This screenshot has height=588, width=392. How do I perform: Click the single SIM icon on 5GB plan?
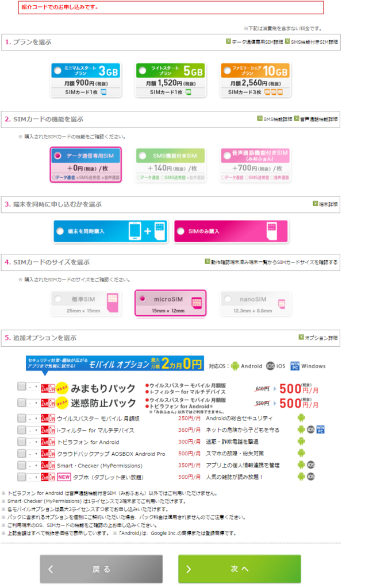[x=189, y=92]
